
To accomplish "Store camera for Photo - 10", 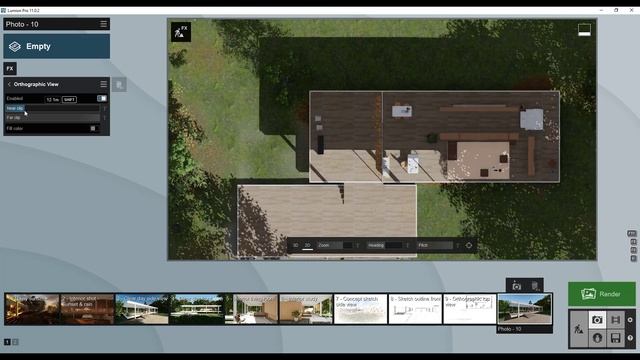I will pyautogui.click(x=516, y=286).
